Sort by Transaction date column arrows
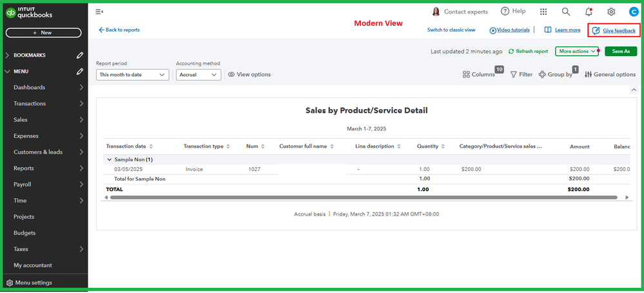Image resolution: width=644 pixels, height=293 pixels. pyautogui.click(x=151, y=146)
